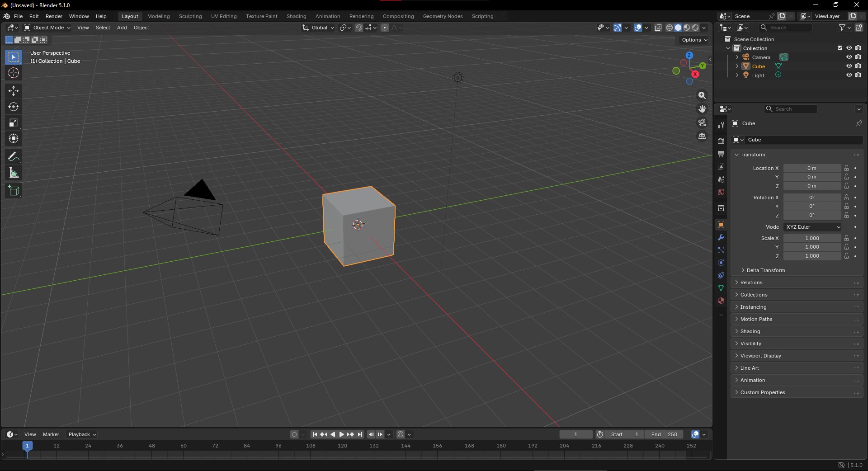This screenshot has height=471, width=868.
Task: Uncheck the Collection exclude checkbox
Action: click(x=840, y=48)
